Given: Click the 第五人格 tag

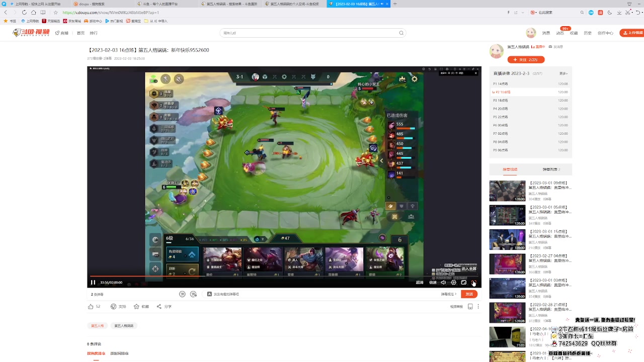Looking at the screenshot, I should tap(97, 326).
